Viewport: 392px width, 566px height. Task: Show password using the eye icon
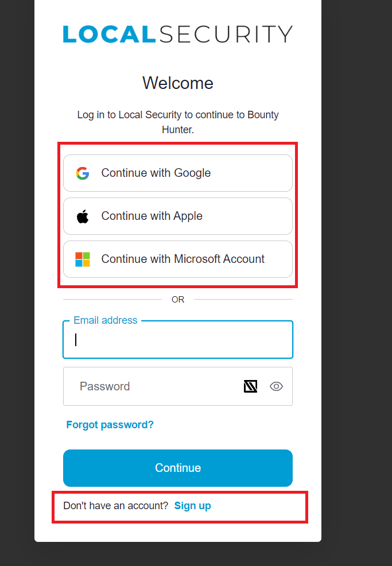(x=276, y=386)
